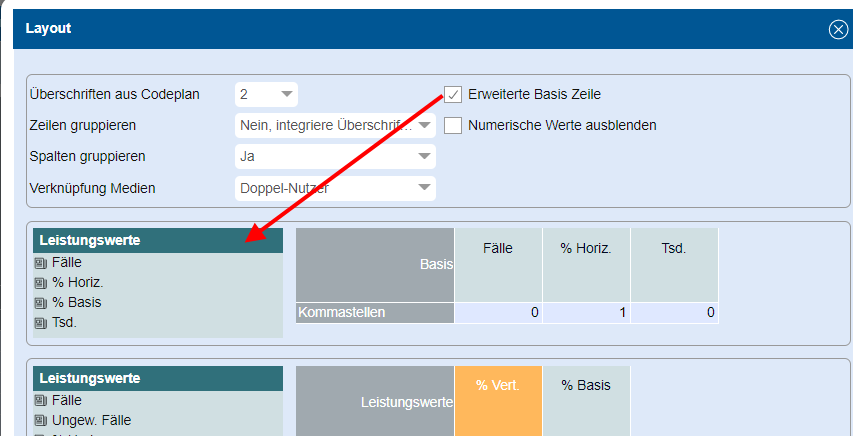Image resolution: width=853 pixels, height=436 pixels.
Task: Select the % Basis column in lower table
Action: tap(585, 385)
